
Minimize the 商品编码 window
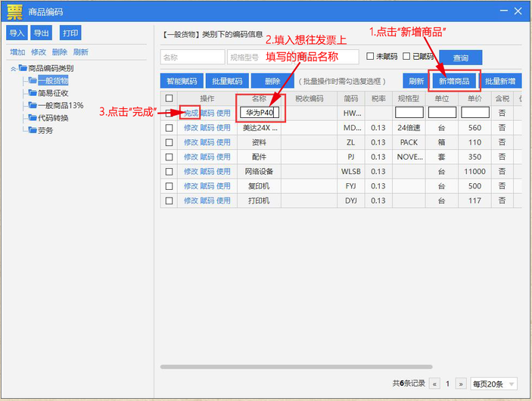point(504,11)
